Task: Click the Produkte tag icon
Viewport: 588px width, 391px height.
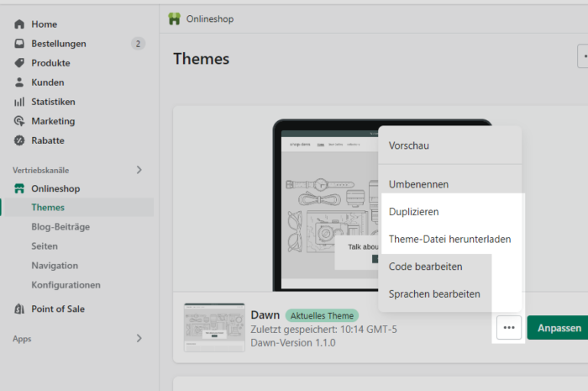Action: click(x=19, y=63)
